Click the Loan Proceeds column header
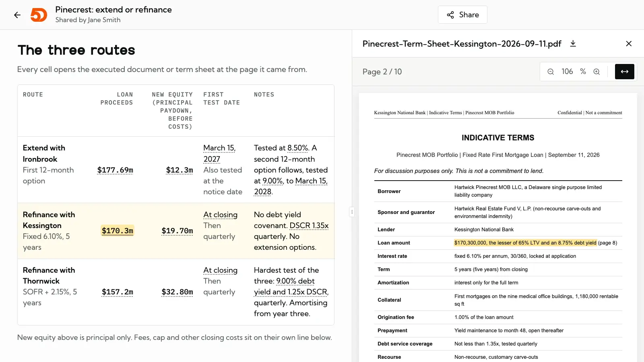 [117, 99]
